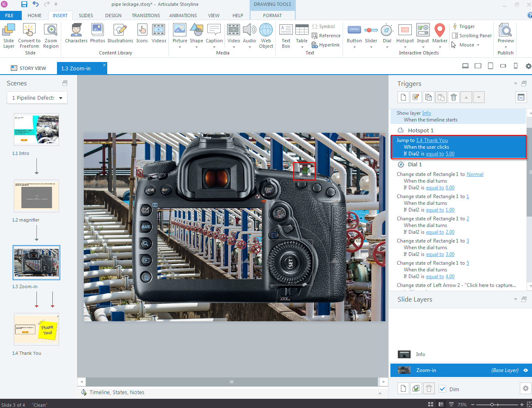Create a new trigger in Triggers panel
Screen dimensions: 532x408
(403, 97)
